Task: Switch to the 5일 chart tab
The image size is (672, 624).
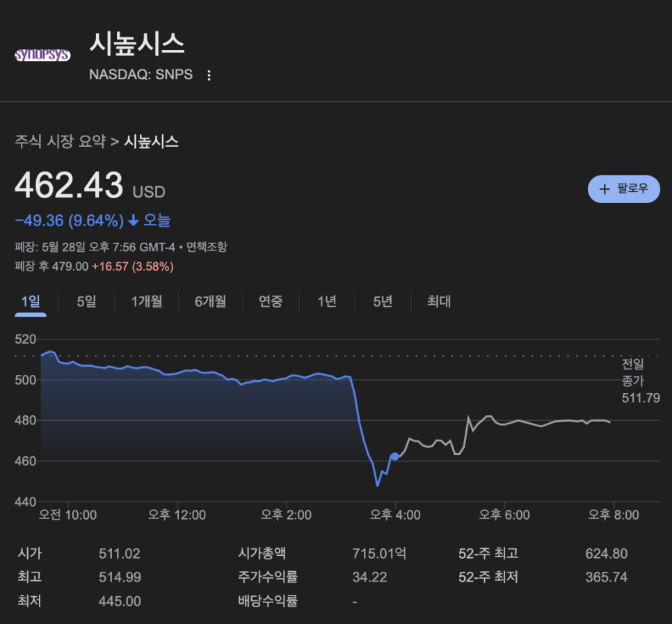Action: pyautogui.click(x=86, y=301)
